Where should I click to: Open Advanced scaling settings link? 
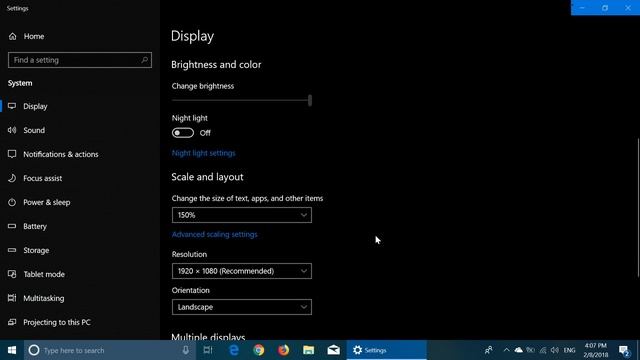coord(214,234)
